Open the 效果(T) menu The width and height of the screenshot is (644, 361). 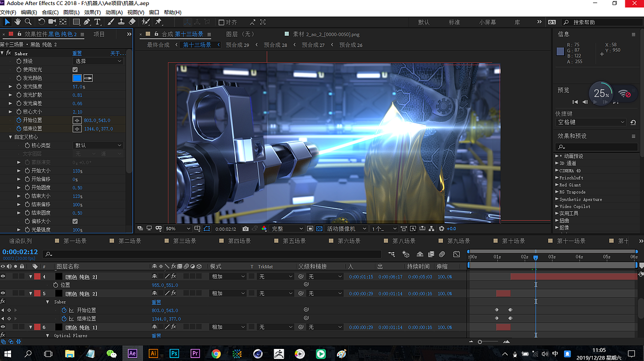92,12
